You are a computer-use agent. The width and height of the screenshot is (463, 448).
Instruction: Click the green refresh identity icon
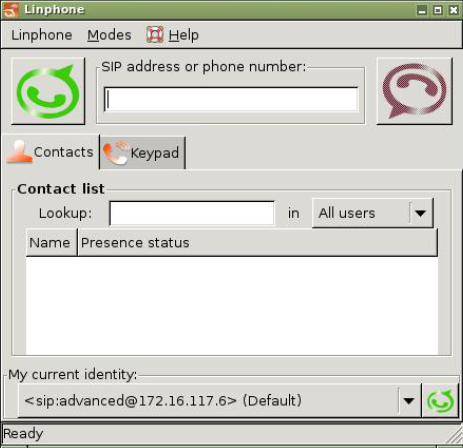pos(440,400)
